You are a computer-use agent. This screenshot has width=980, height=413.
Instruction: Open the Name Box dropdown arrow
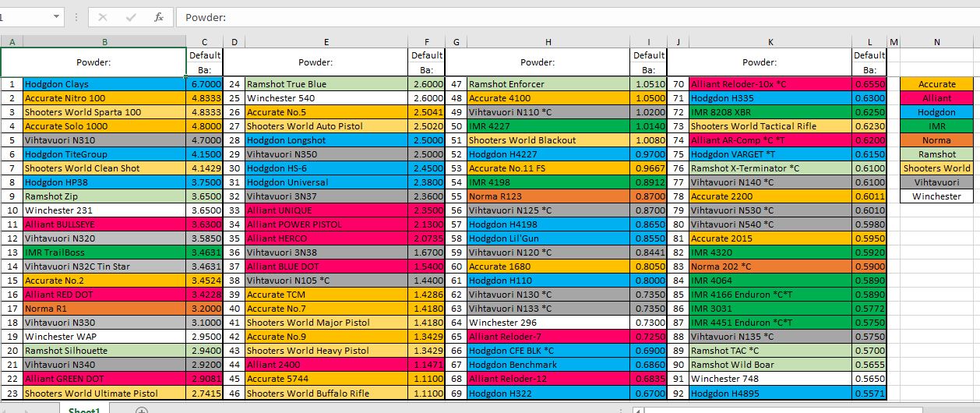coord(57,16)
